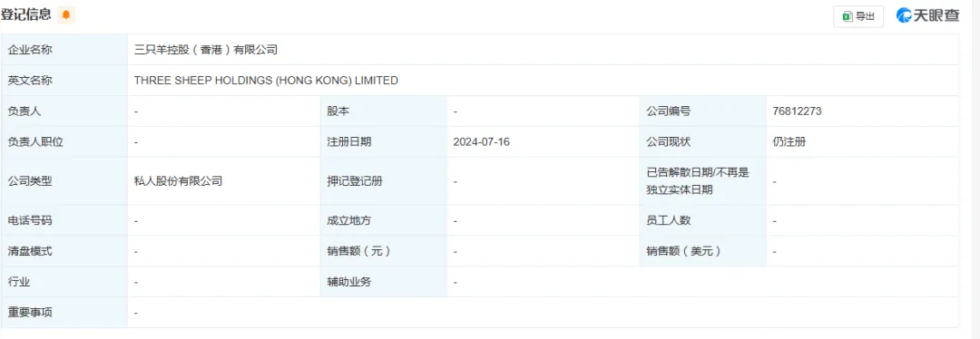Click the 企业名称 label cell
This screenshot has height=339, width=980.
[x=64, y=50]
